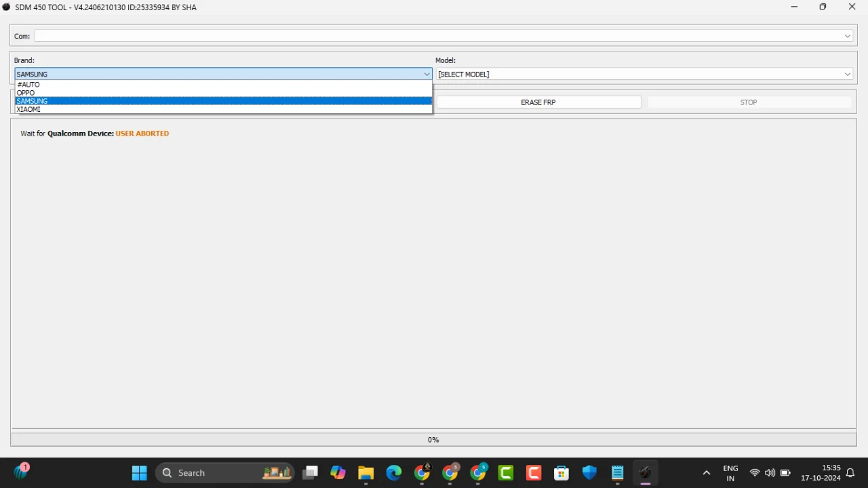Choose XIAOMI from the brand list
The width and height of the screenshot is (868, 488).
[223, 109]
